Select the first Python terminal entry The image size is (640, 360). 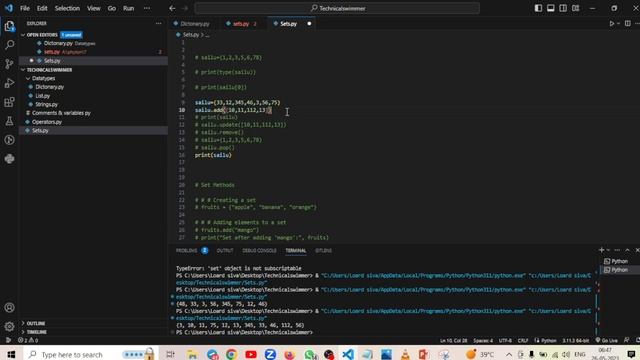pos(619,261)
